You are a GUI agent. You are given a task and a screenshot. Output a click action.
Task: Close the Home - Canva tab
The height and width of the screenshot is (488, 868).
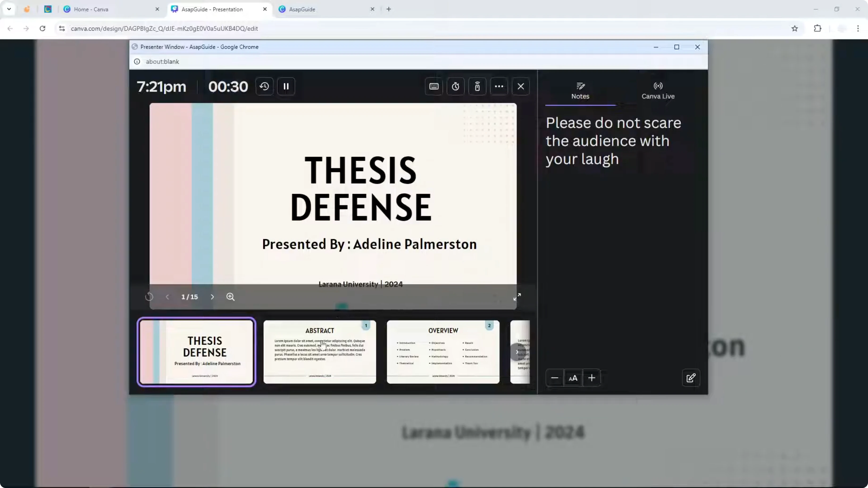point(157,9)
